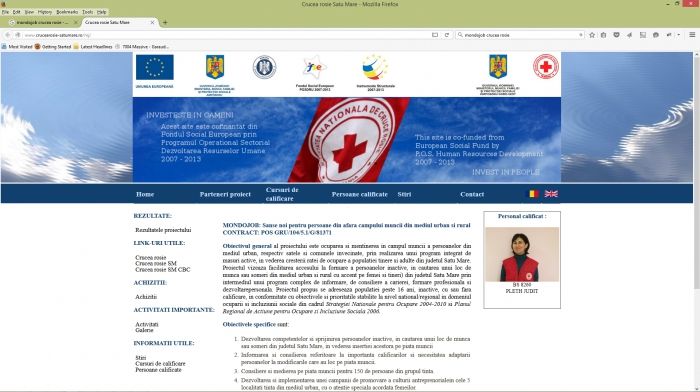Show the bookmarks list icon
This screenshot has width=700, height=392.
click(604, 35)
